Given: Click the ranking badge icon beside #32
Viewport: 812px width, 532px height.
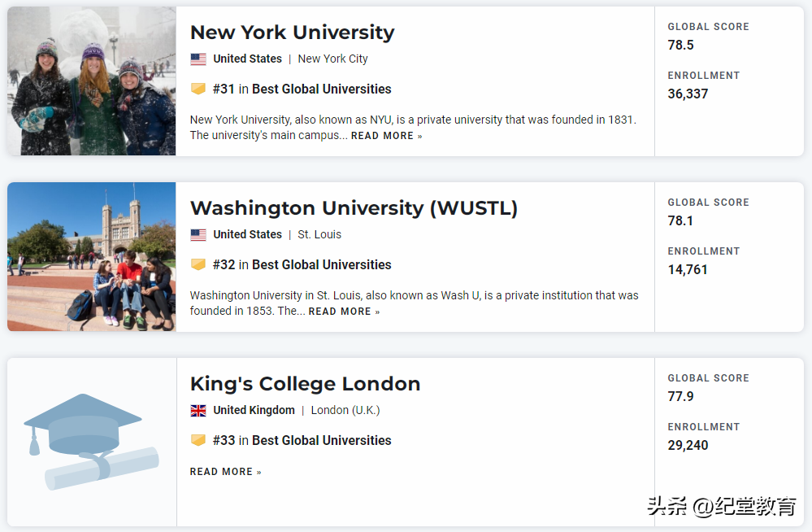Looking at the screenshot, I should point(198,264).
